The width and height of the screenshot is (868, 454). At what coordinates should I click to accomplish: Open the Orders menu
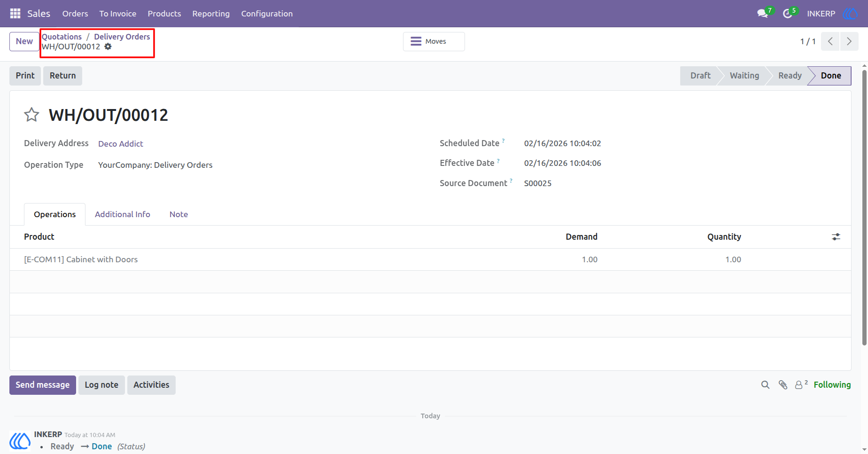pos(75,14)
